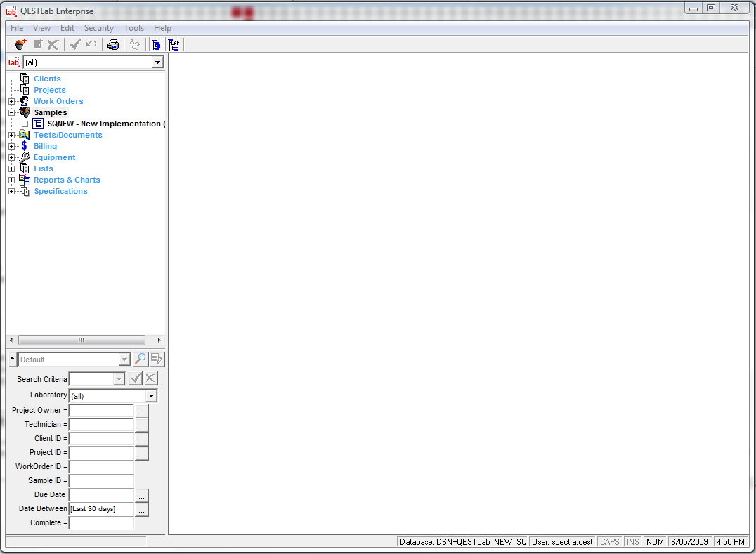Click the dollar-sign Billing icon

tap(25, 146)
